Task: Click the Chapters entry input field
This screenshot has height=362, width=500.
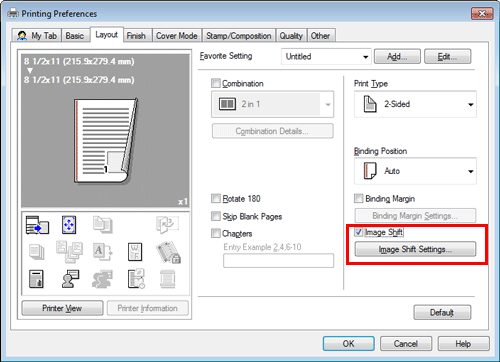Action: click(279, 261)
